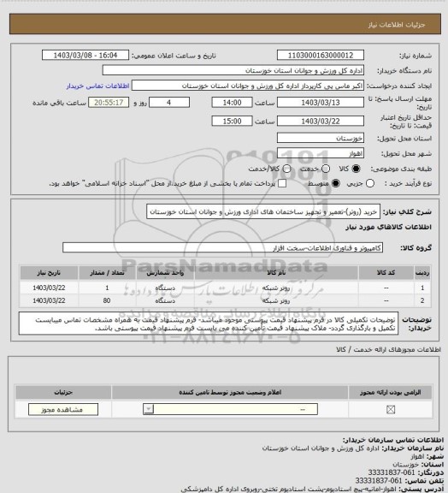Click the announcement date field 1403/03/08 - 16:04
448x493 pixels.
tap(85, 56)
